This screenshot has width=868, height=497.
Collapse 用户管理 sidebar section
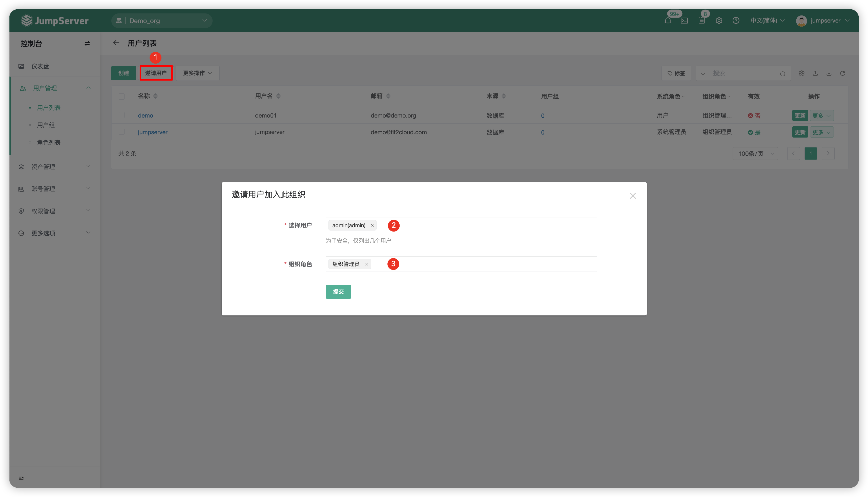(55, 88)
